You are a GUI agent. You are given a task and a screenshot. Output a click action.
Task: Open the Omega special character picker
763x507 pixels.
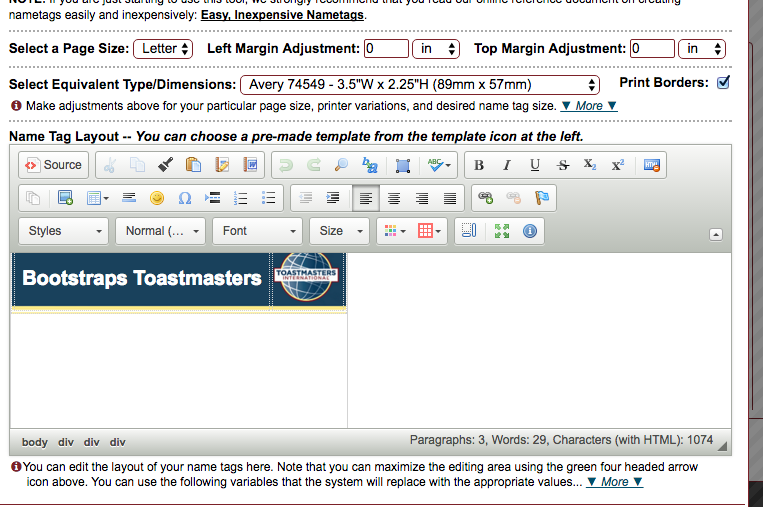[x=185, y=198]
